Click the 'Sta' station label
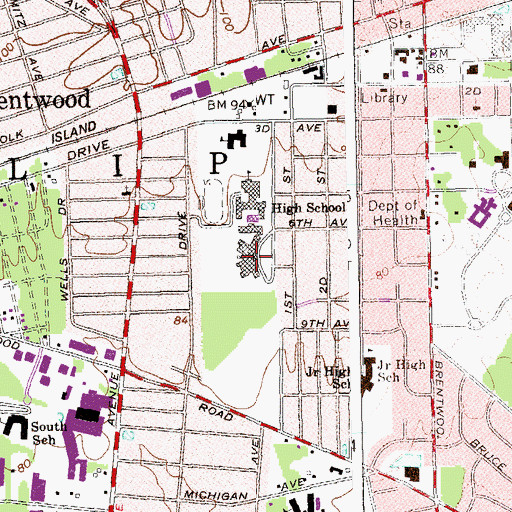Viewport: 512px width, 512px height. 400,23
